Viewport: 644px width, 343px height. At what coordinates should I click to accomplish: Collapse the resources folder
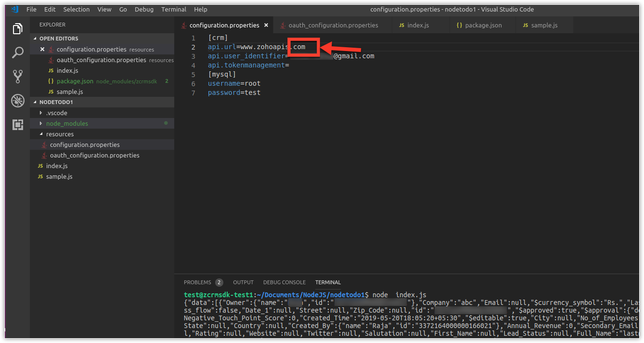102,134
